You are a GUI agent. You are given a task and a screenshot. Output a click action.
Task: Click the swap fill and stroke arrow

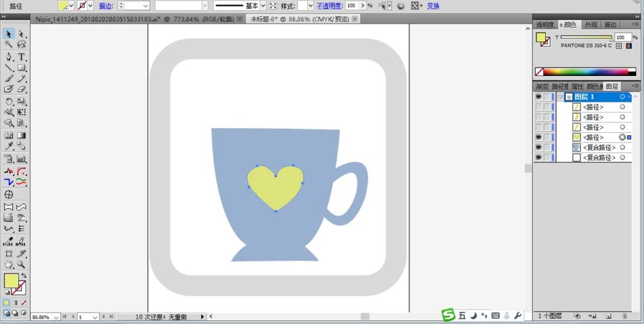(x=23, y=276)
